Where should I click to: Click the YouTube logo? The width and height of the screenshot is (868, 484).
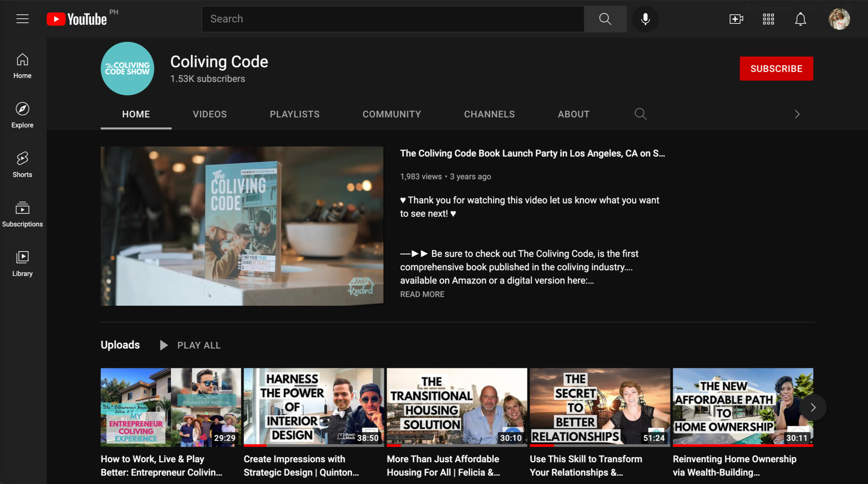pyautogui.click(x=77, y=19)
